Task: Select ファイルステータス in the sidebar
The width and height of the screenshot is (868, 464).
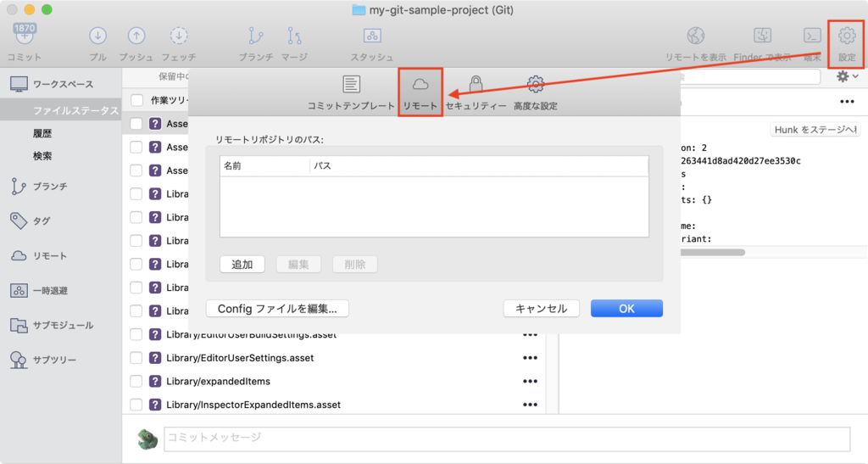Action: [x=61, y=110]
